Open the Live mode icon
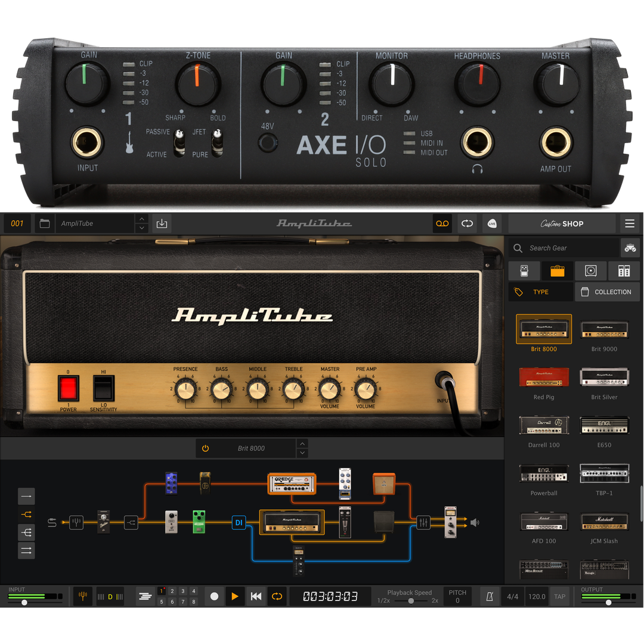 click(x=492, y=224)
